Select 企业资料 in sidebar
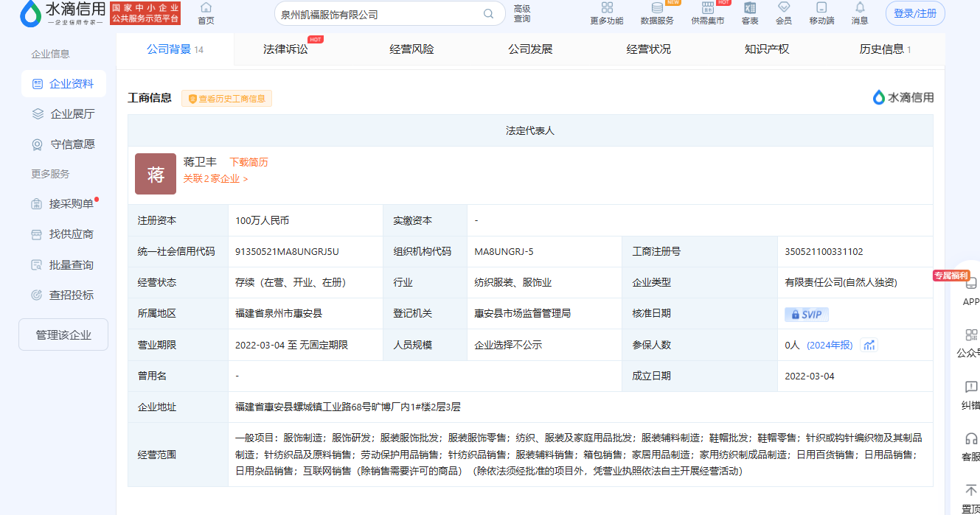 [63, 84]
